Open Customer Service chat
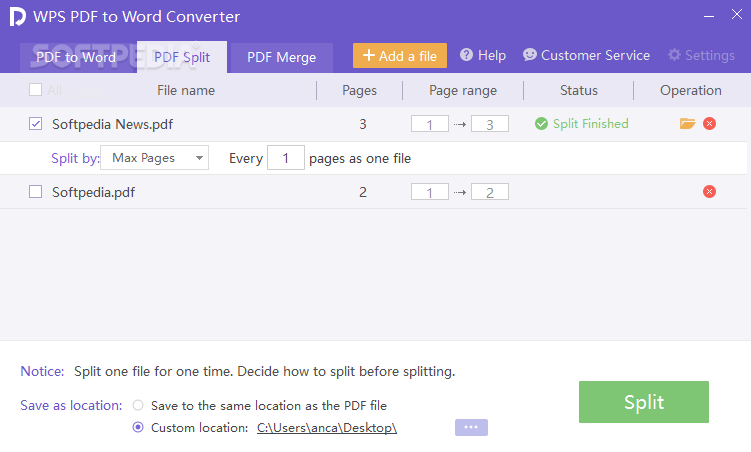 586,55
